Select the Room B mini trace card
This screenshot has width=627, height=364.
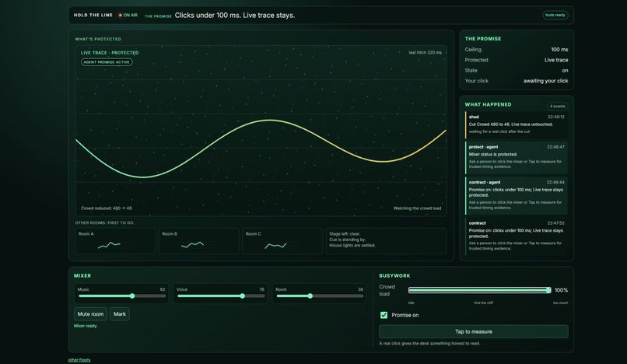(x=198, y=241)
